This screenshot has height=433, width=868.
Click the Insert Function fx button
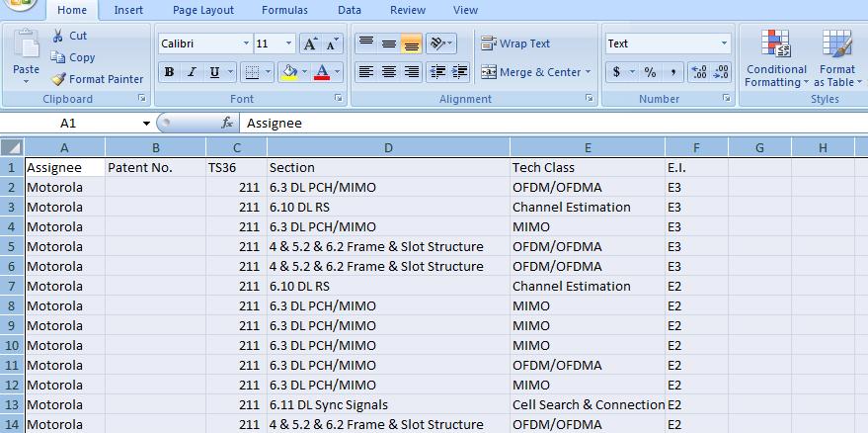[x=227, y=124]
